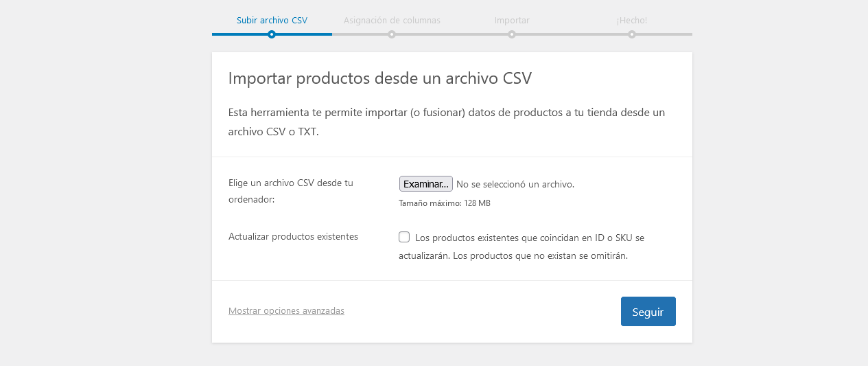Screen dimensions: 868x366
Task: Click the Asignación de columnas step circle
Action: tap(392, 34)
